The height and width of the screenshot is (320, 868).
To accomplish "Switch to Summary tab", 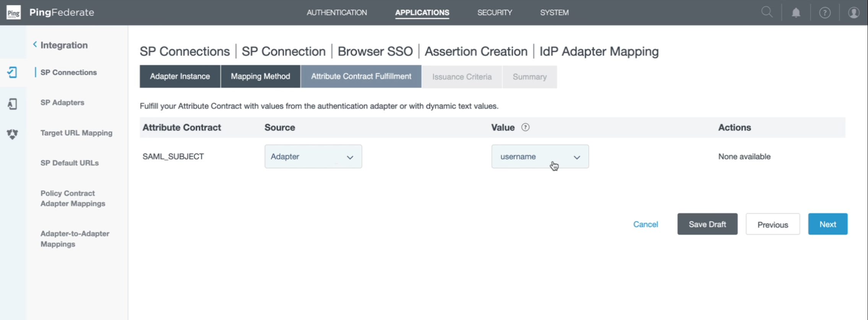I will 529,77.
